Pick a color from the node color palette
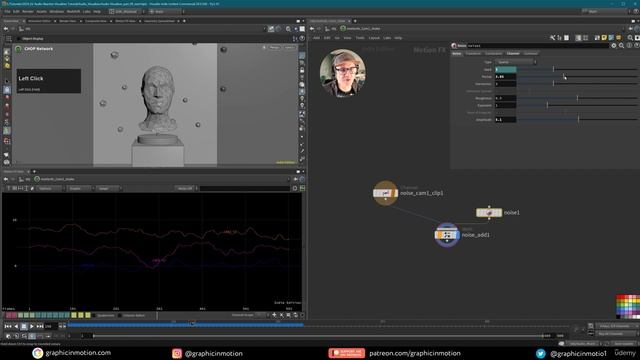Image resolution: width=640 pixels, height=360 pixels. (x=628, y=306)
